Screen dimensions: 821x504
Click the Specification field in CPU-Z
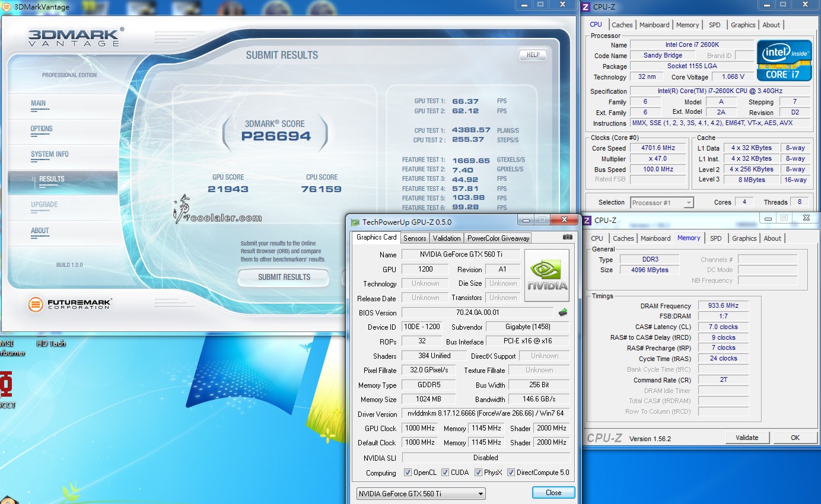[x=720, y=91]
